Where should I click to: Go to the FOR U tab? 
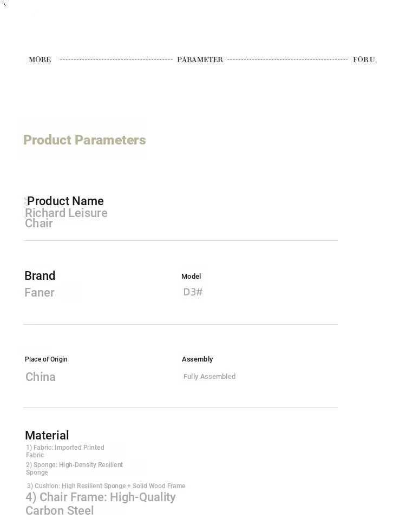tap(363, 60)
